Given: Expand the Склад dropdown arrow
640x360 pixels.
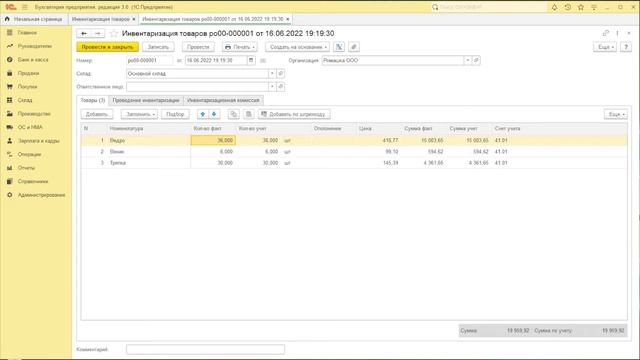Looking at the screenshot, I should [x=272, y=73].
